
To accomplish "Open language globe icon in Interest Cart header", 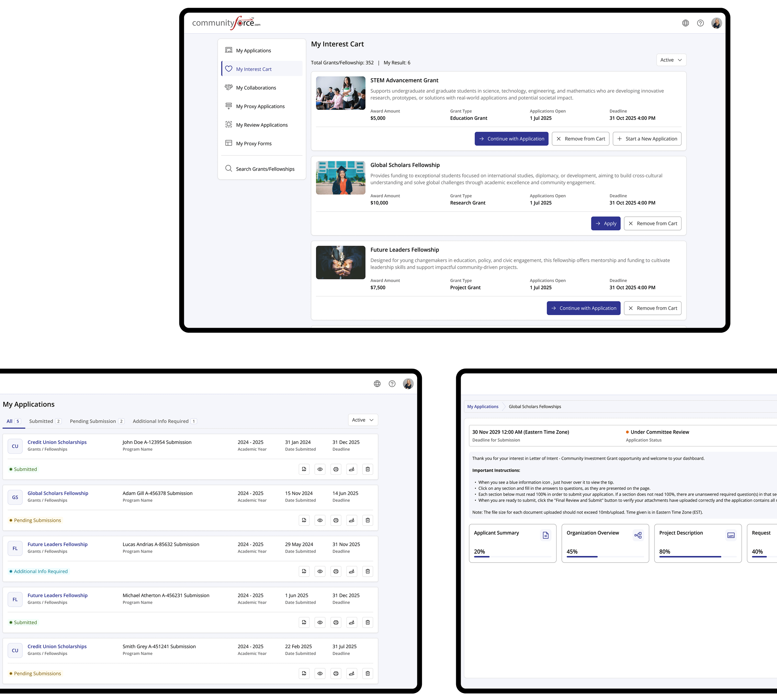I will click(x=685, y=23).
